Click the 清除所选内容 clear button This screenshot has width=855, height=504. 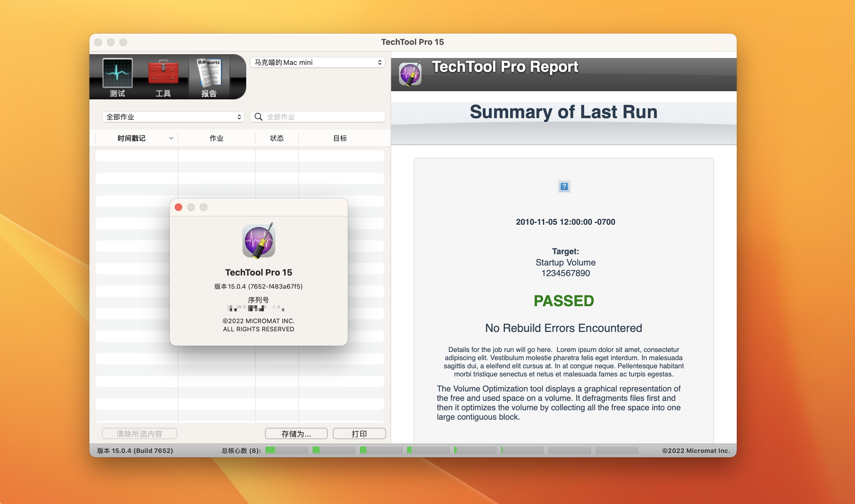point(139,434)
